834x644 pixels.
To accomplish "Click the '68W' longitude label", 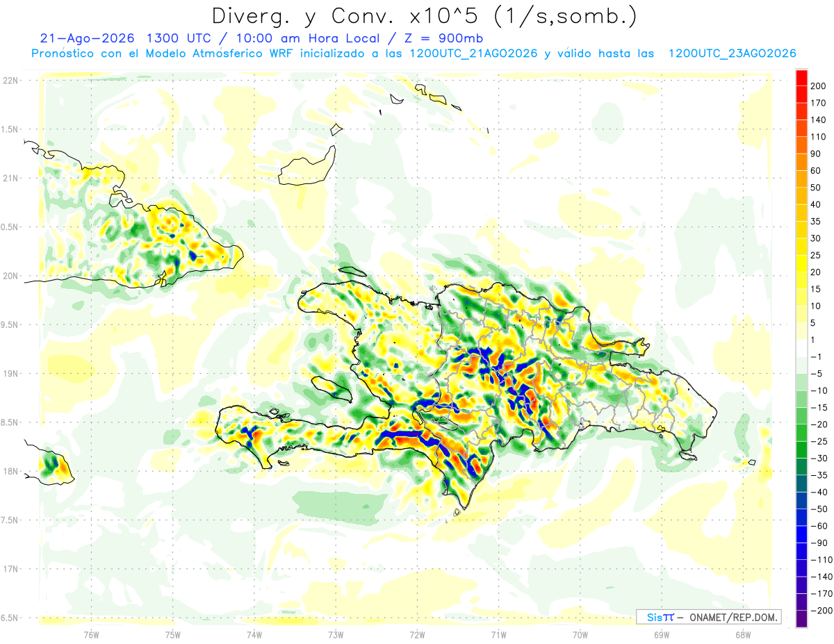I will 743,634.
